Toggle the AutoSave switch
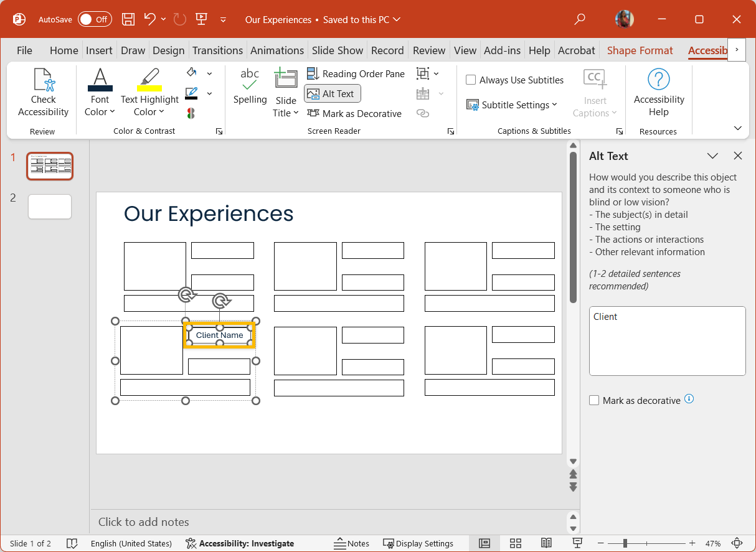The height and width of the screenshot is (552, 756). coord(95,19)
